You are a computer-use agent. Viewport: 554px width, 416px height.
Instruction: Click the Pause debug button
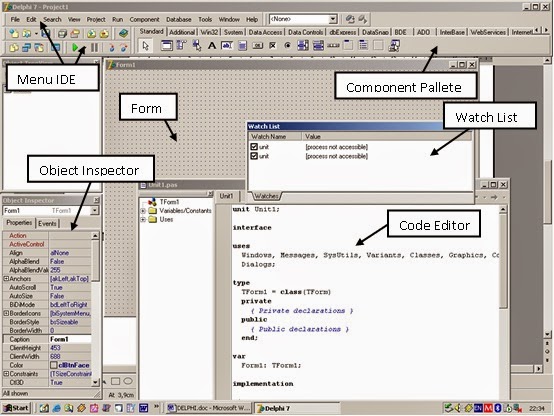coord(94,47)
